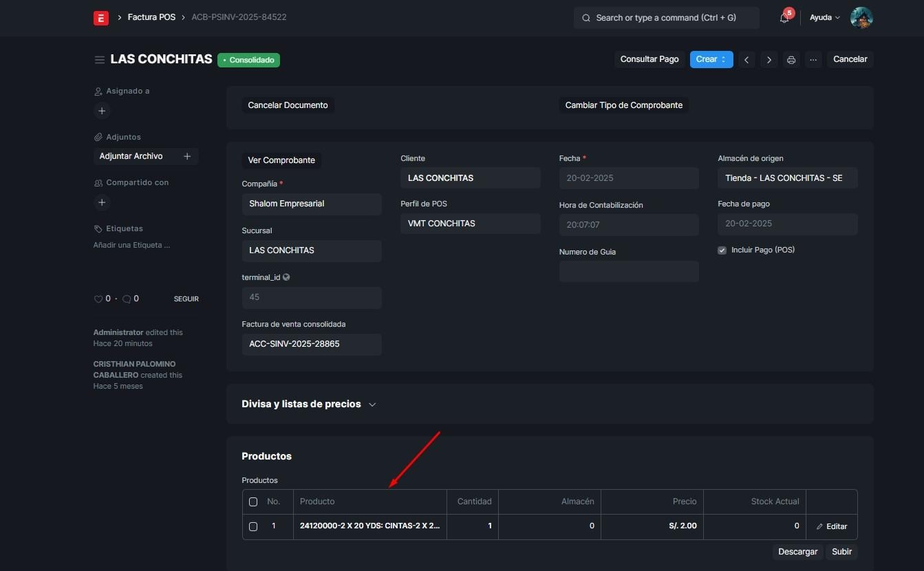Open the notifications bell
This screenshot has height=571, width=924.
(x=784, y=18)
